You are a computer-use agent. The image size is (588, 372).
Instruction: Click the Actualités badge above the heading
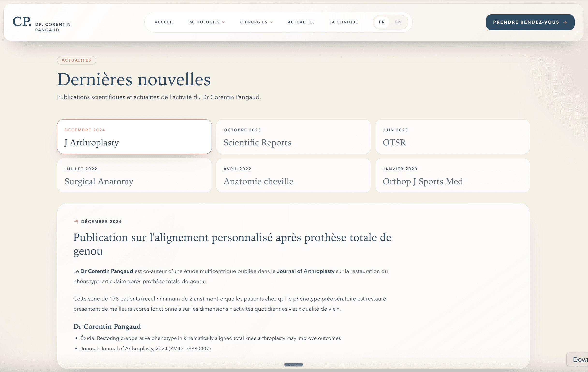[x=76, y=60]
